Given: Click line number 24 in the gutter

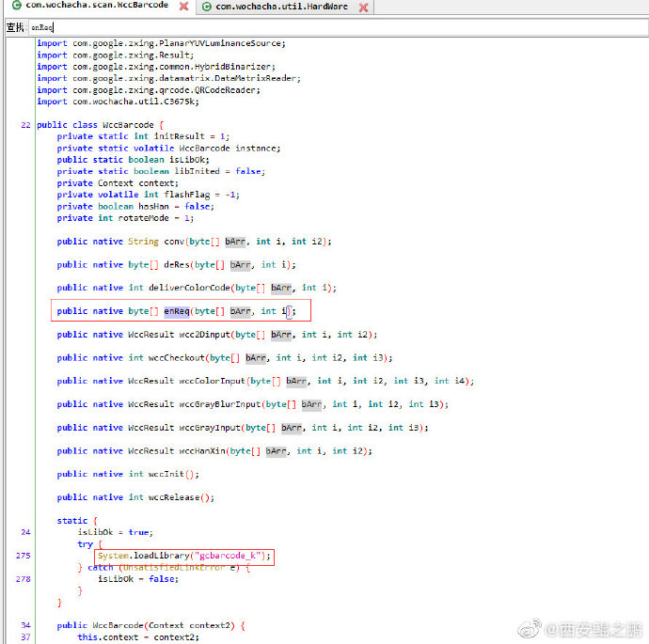Looking at the screenshot, I should tap(25, 532).
